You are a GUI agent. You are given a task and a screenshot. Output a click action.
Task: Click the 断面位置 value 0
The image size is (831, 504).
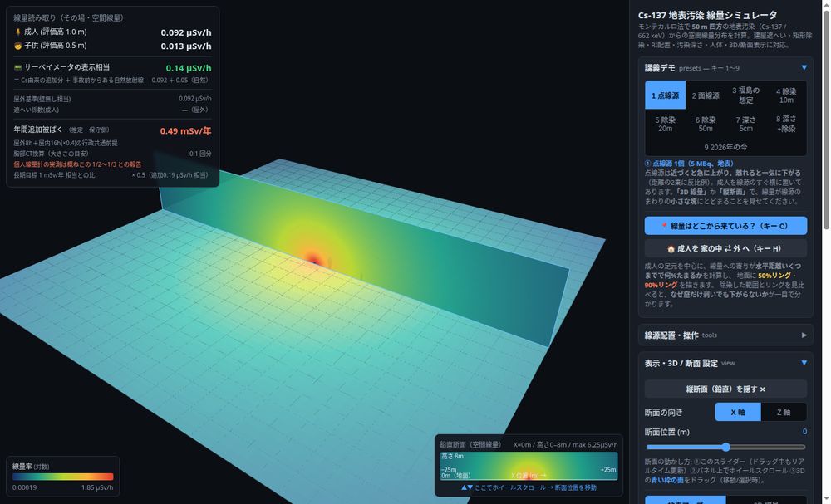(x=804, y=432)
